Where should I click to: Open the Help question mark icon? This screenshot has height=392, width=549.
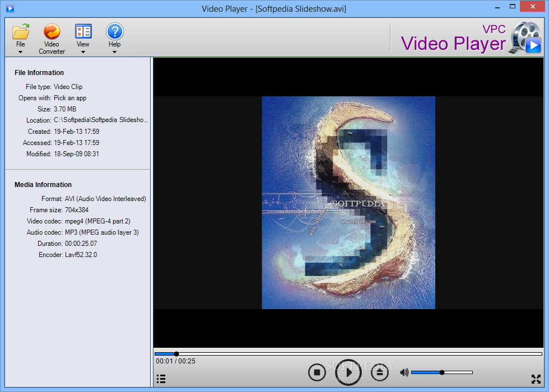coord(114,31)
